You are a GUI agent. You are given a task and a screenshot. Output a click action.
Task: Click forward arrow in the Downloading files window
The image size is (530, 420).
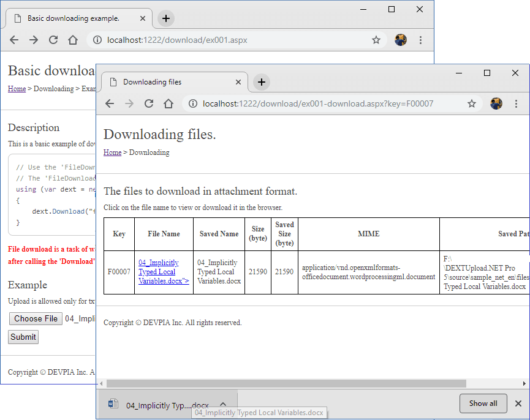[129, 103]
